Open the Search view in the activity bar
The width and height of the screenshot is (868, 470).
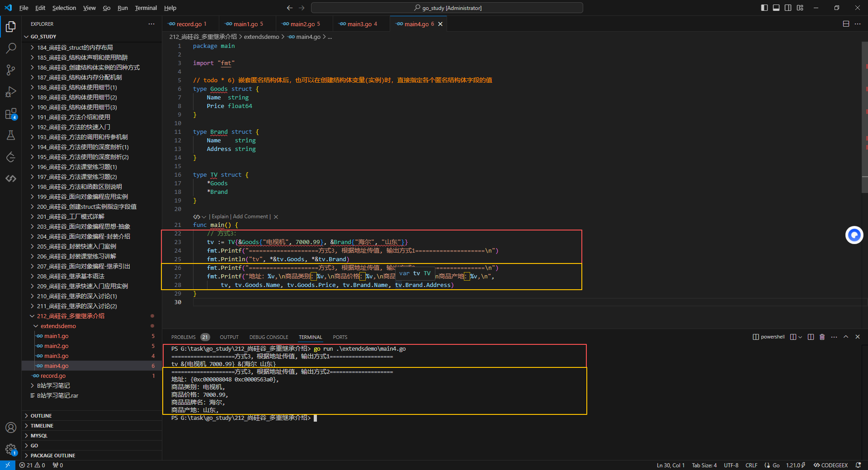[11, 48]
